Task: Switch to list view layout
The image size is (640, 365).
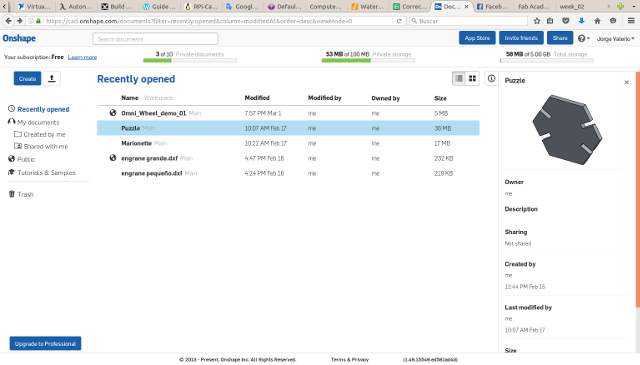Action: coord(459,78)
